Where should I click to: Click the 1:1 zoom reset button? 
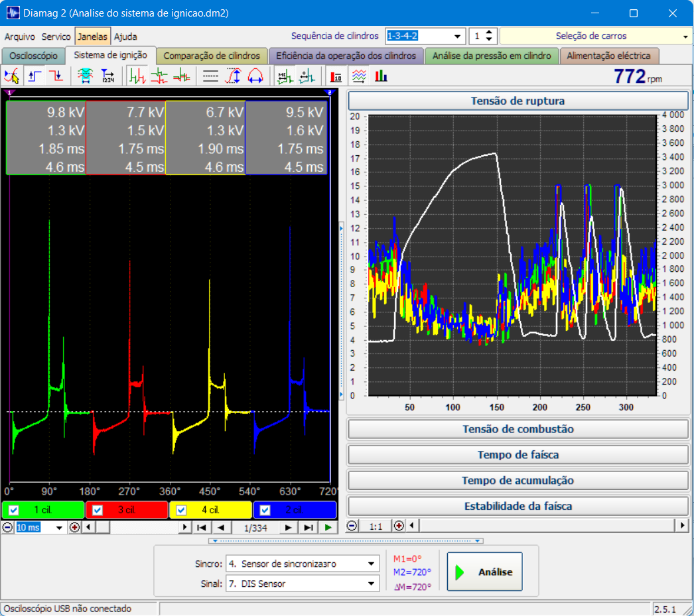(376, 526)
